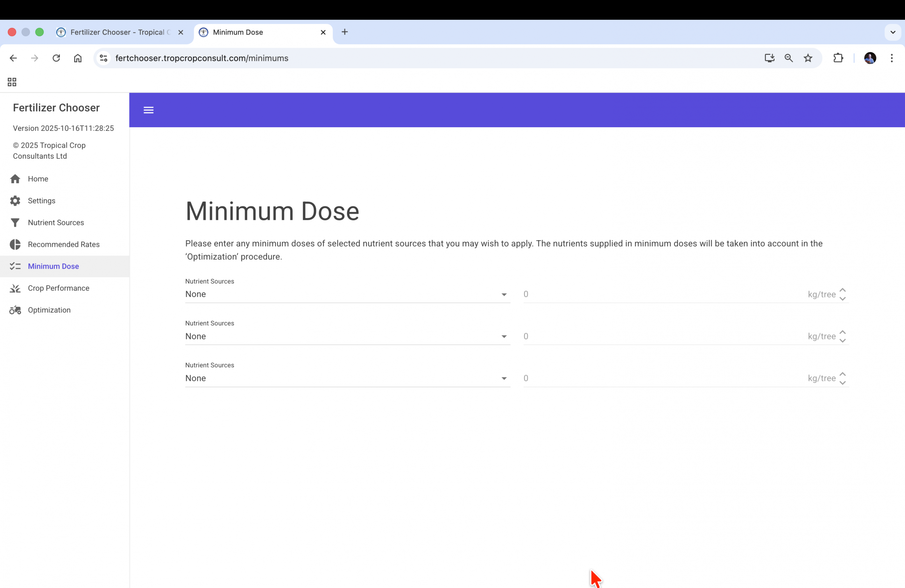Click the Crop Performance plant icon
The width and height of the screenshot is (905, 588).
click(x=15, y=288)
